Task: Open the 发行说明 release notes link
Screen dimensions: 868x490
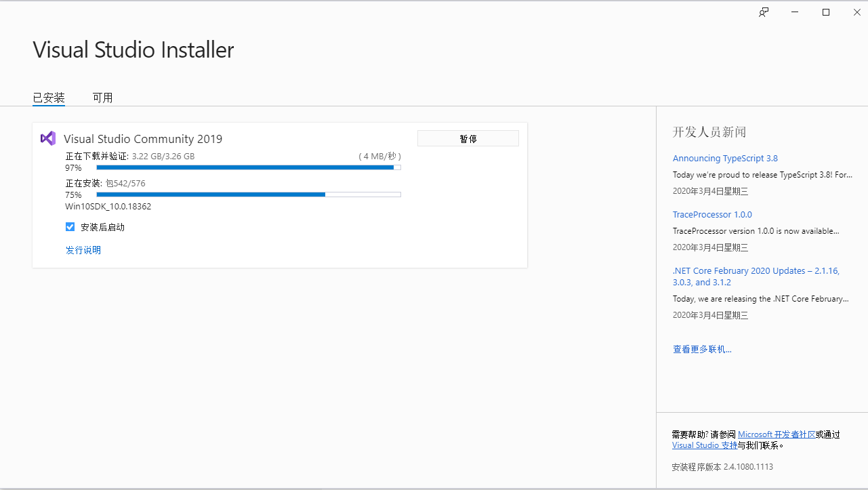Action: click(x=83, y=250)
